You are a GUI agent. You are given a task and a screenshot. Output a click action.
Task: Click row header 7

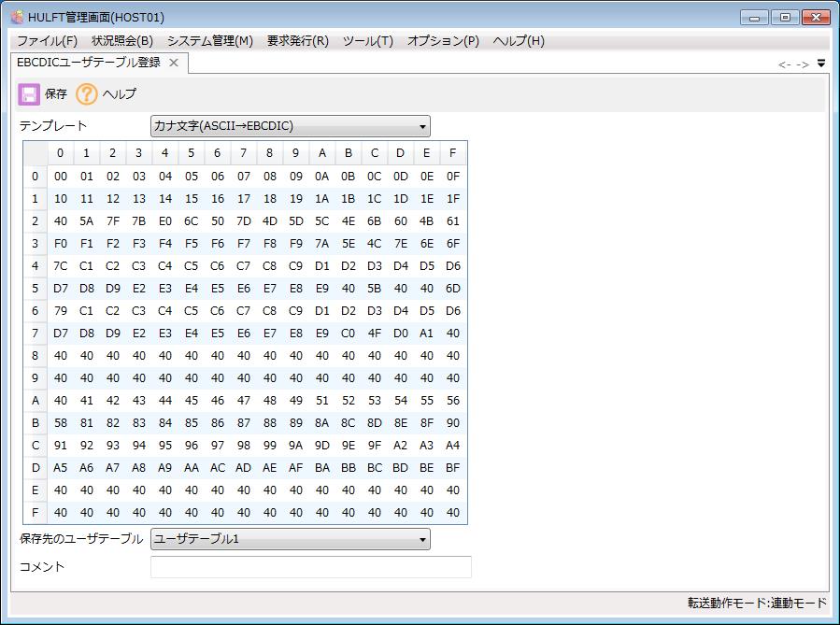pos(36,334)
